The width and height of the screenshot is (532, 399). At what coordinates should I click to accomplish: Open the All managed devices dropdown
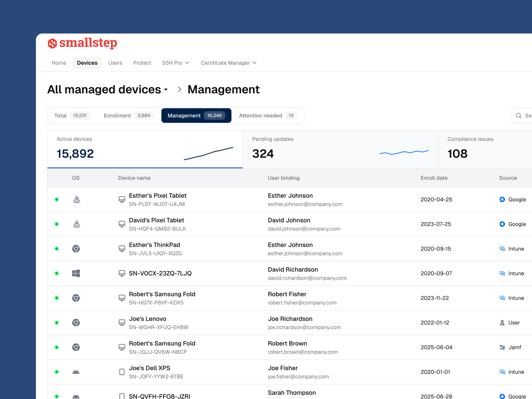pyautogui.click(x=108, y=89)
